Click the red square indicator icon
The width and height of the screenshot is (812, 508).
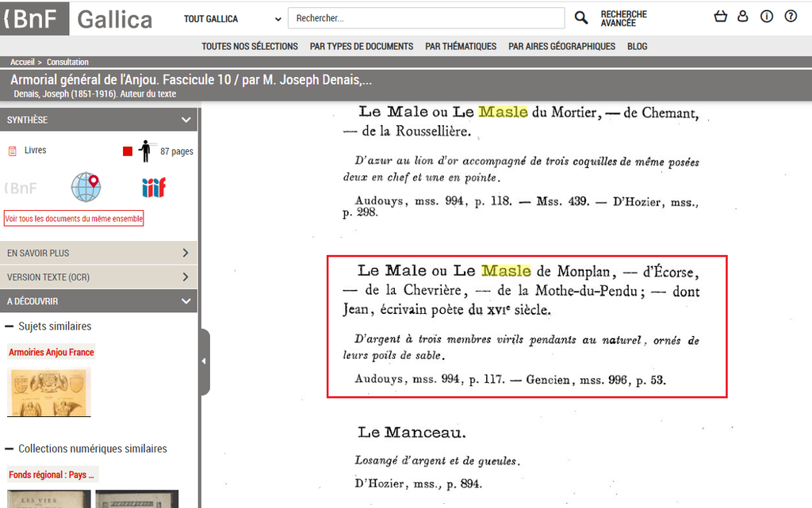[128, 151]
